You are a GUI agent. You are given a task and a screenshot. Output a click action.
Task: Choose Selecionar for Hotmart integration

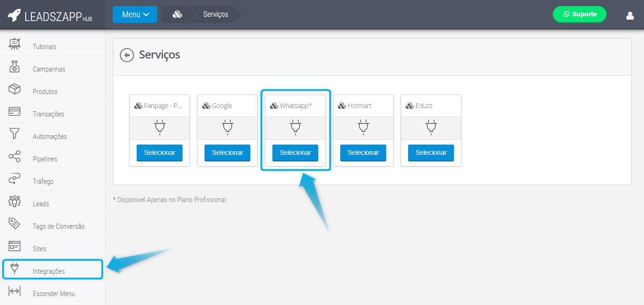point(363,153)
